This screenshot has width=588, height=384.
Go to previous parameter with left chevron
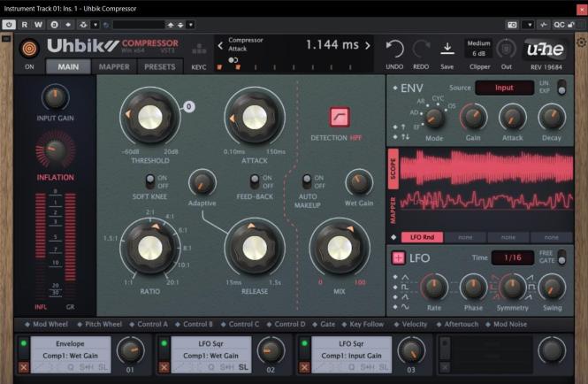click(220, 46)
